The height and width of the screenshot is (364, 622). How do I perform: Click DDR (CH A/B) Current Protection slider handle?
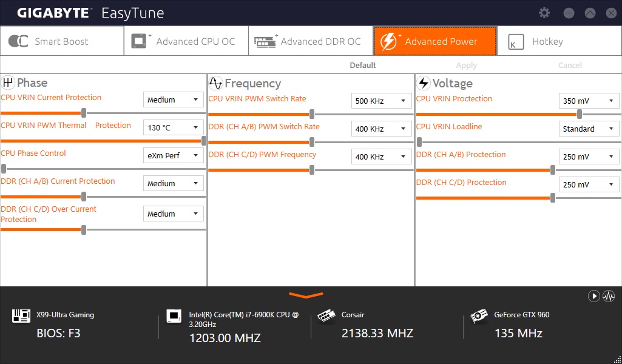click(x=84, y=197)
